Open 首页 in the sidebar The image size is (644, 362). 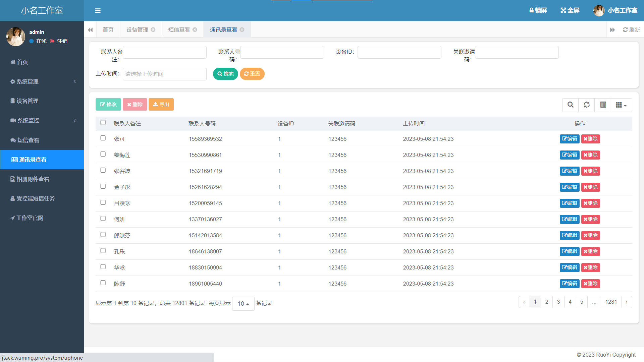tap(42, 62)
